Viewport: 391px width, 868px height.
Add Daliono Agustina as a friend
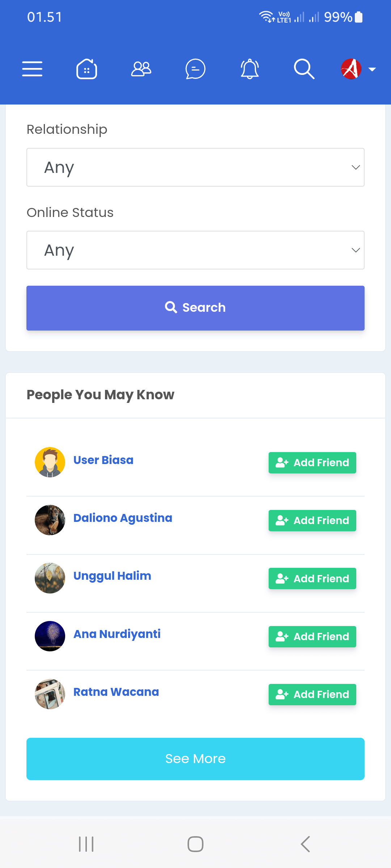(x=312, y=520)
